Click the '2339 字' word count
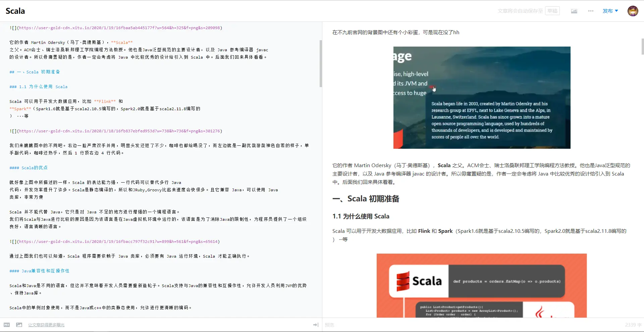 tap(633, 325)
